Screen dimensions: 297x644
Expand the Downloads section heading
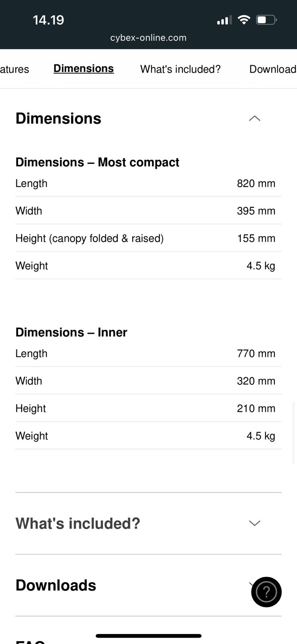(56, 585)
